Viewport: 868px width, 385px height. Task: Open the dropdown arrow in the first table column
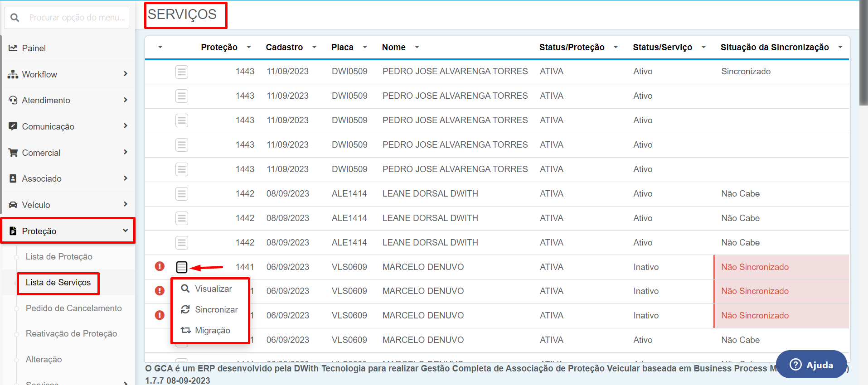(x=160, y=47)
